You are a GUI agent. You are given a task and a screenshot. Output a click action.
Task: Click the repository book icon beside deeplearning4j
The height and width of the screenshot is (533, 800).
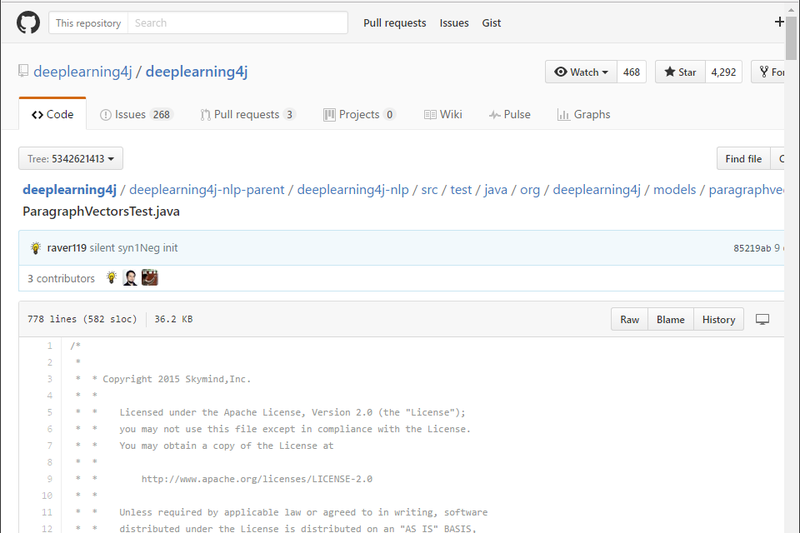23,70
